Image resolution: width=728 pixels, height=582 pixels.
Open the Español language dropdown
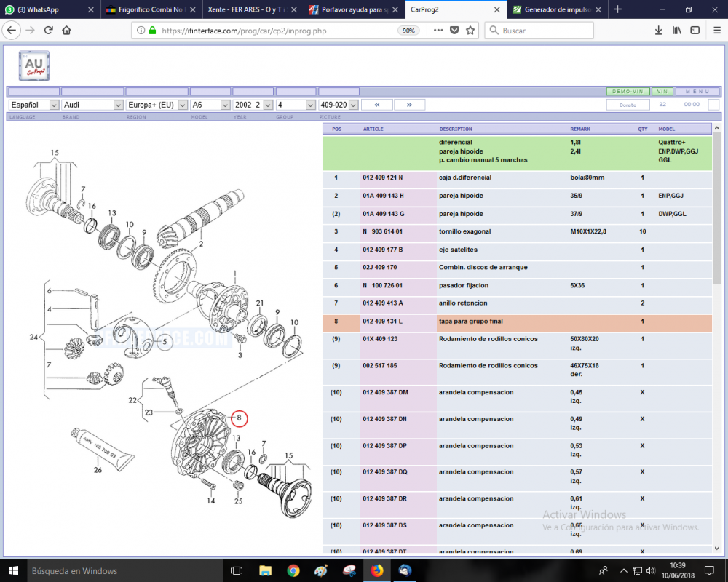34,105
